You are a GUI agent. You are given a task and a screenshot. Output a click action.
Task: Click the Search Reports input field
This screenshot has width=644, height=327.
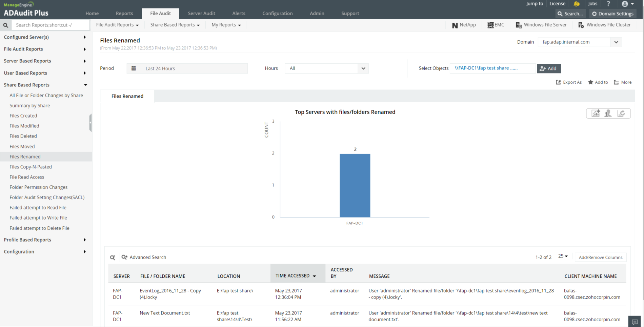tap(51, 25)
